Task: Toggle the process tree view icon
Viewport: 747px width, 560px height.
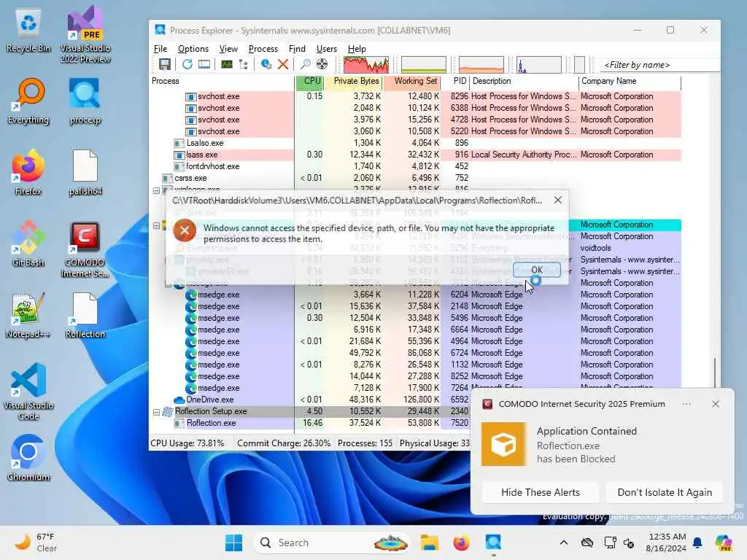Action: click(x=244, y=64)
